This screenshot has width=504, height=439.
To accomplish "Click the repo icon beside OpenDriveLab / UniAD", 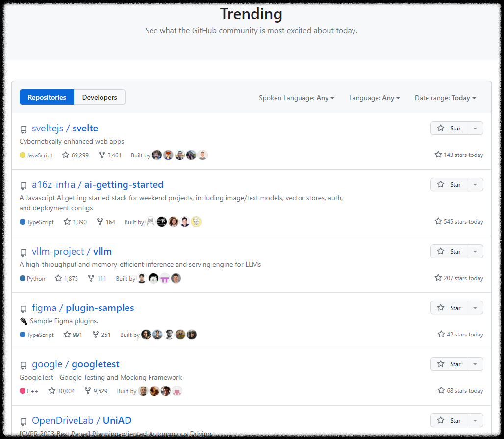I will click(x=24, y=422).
